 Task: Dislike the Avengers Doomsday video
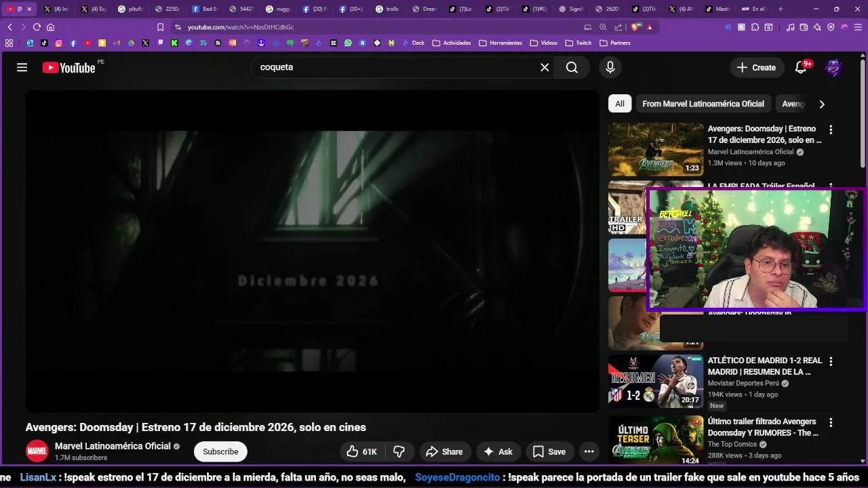tap(399, 451)
